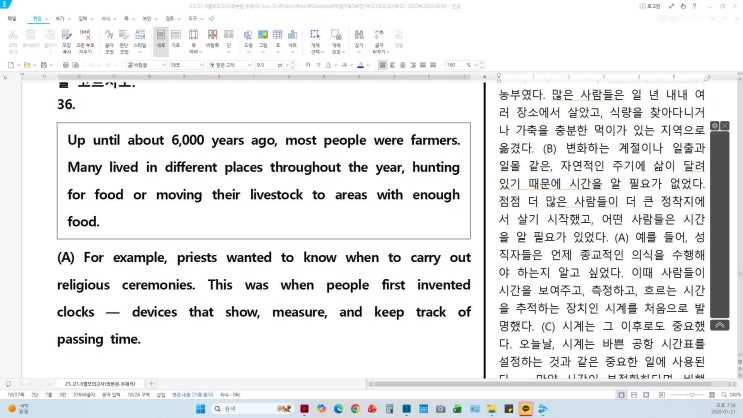Open the File (파일) menu
Screen dimensions: 743x418
(12, 18)
